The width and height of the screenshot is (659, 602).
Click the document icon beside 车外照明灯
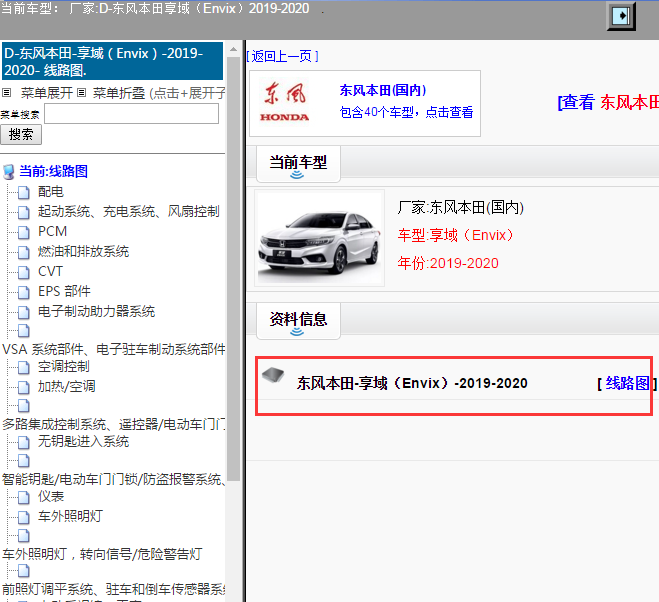click(x=24, y=517)
